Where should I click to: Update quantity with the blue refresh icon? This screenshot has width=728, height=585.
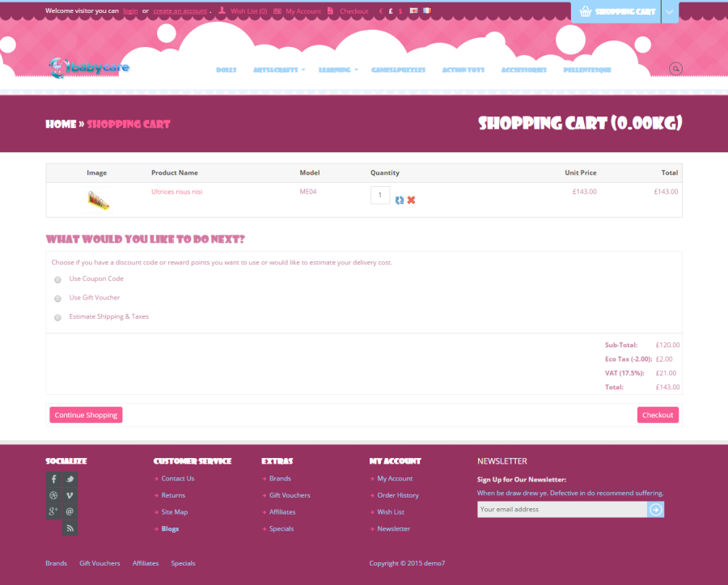click(400, 200)
